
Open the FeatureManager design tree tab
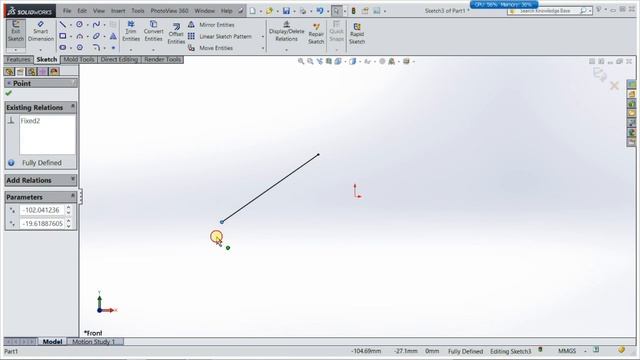pyautogui.click(x=9, y=72)
